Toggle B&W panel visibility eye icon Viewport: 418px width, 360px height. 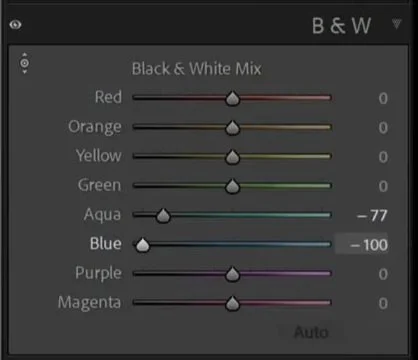pyautogui.click(x=15, y=25)
